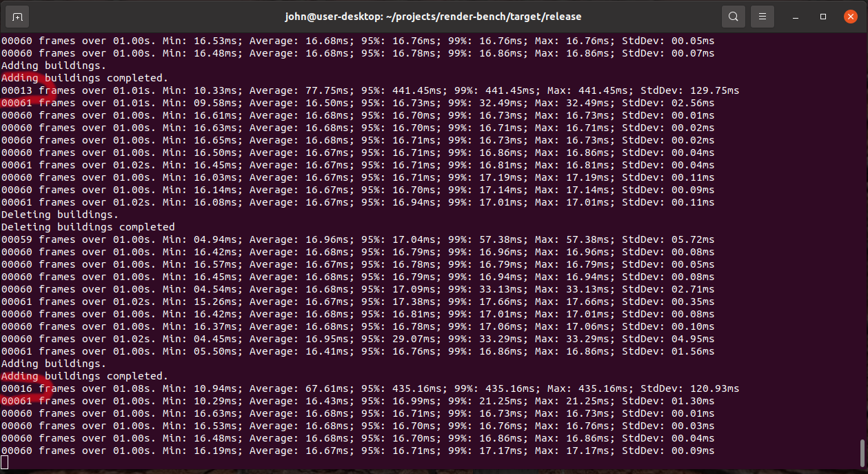
Task: Click the line with Min 16.03ms
Action: [x=358, y=177]
